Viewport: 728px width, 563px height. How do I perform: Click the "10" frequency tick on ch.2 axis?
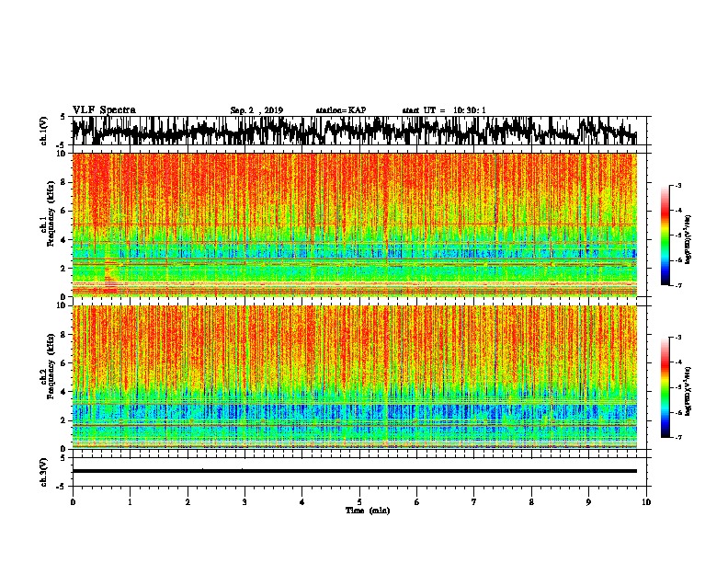pos(63,305)
